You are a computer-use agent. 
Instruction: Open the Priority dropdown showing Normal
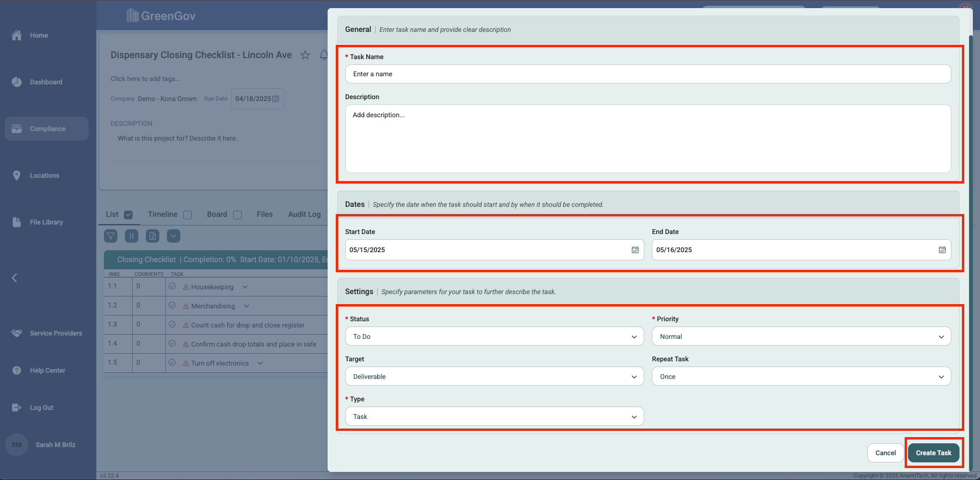(x=801, y=337)
